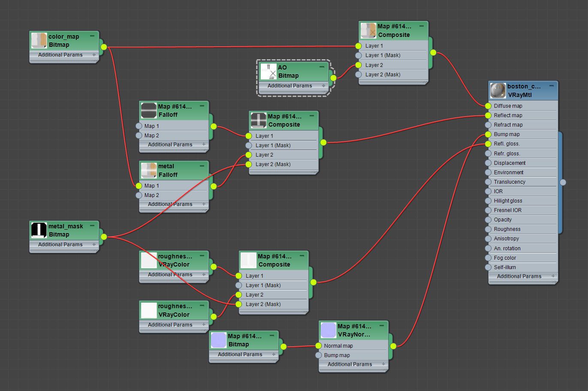Screen dimensions: 588x391
Task: Expand Additional Params on color_map Bitmap
Action: pyautogui.click(x=94, y=55)
